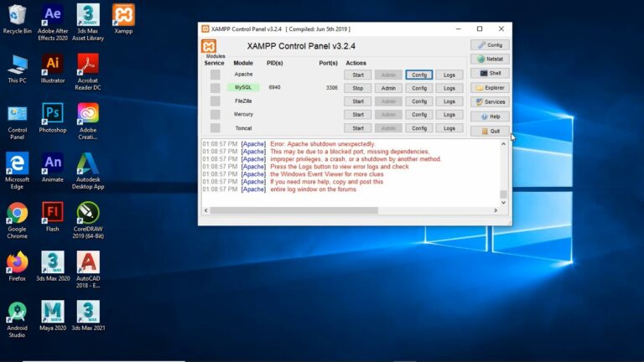644x362 pixels.
Task: Select the Photoshop desktop icon
Action: (53, 118)
